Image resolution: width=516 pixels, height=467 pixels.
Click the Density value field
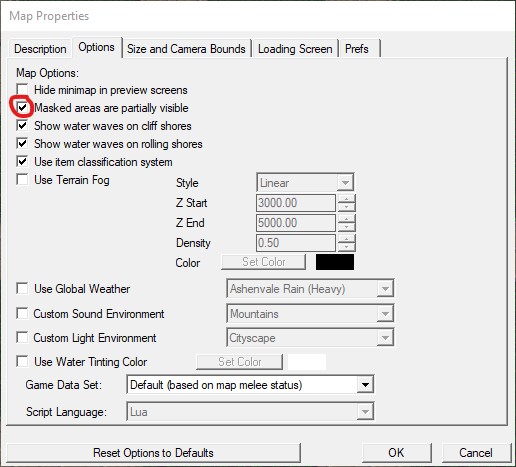point(296,243)
